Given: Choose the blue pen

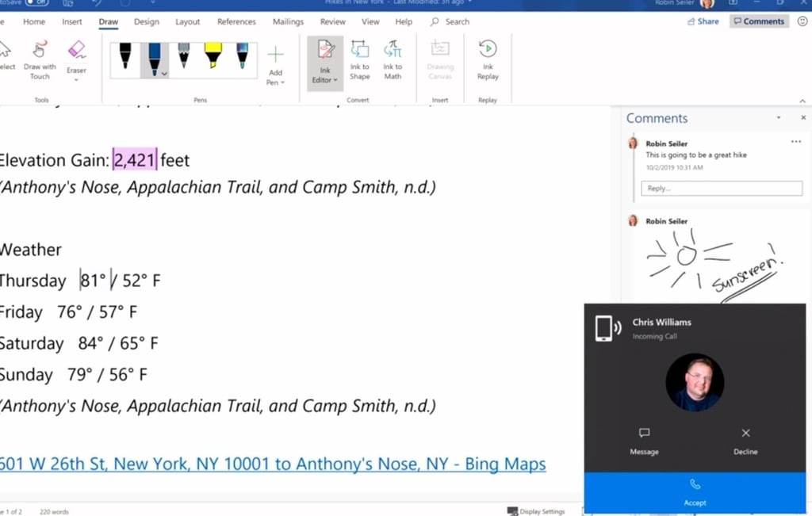Looking at the screenshot, I should (x=155, y=59).
